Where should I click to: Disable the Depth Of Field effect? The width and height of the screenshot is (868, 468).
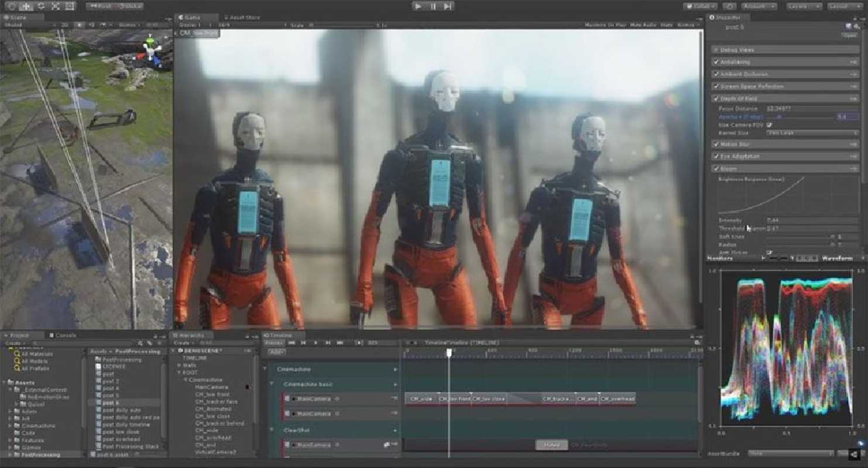click(714, 99)
